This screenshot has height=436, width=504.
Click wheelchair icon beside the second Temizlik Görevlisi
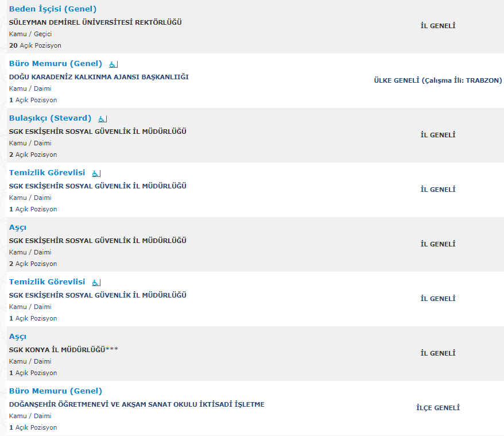pyautogui.click(x=96, y=283)
